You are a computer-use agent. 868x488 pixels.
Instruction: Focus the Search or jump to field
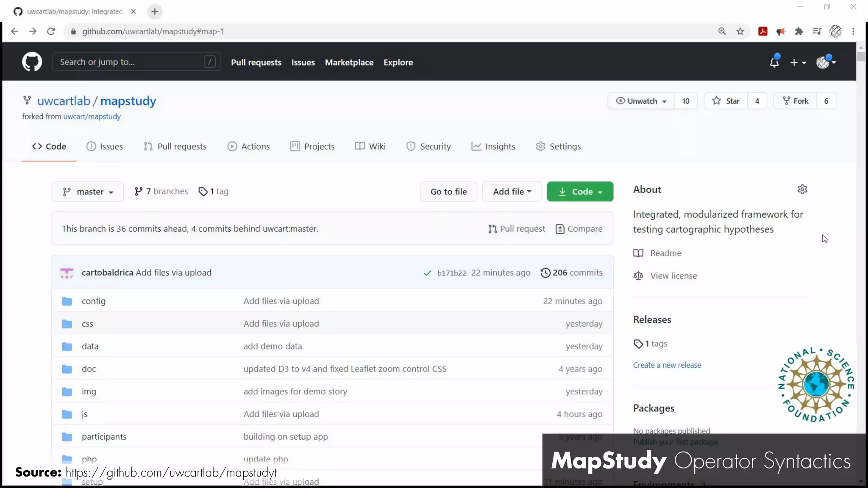[131, 62]
